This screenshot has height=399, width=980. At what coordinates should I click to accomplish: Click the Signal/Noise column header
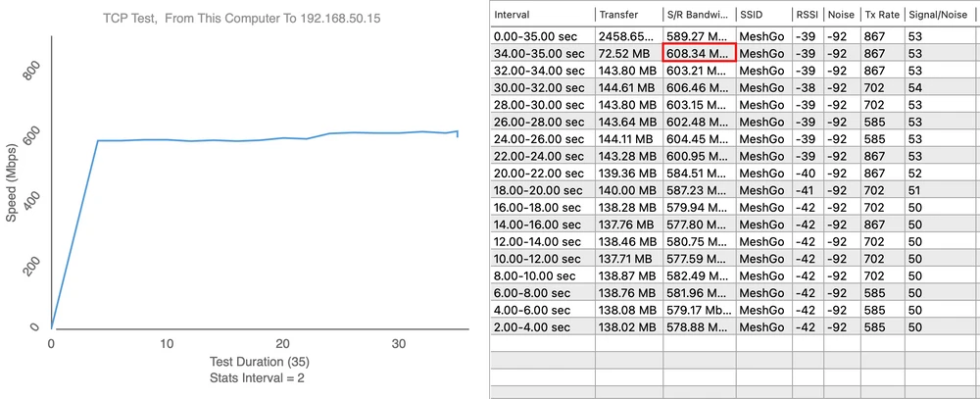tap(941, 15)
